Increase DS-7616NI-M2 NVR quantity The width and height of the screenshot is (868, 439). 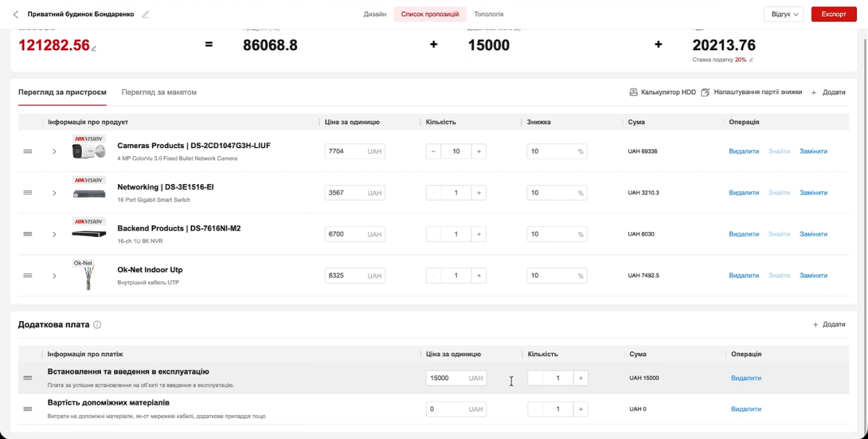(x=479, y=234)
